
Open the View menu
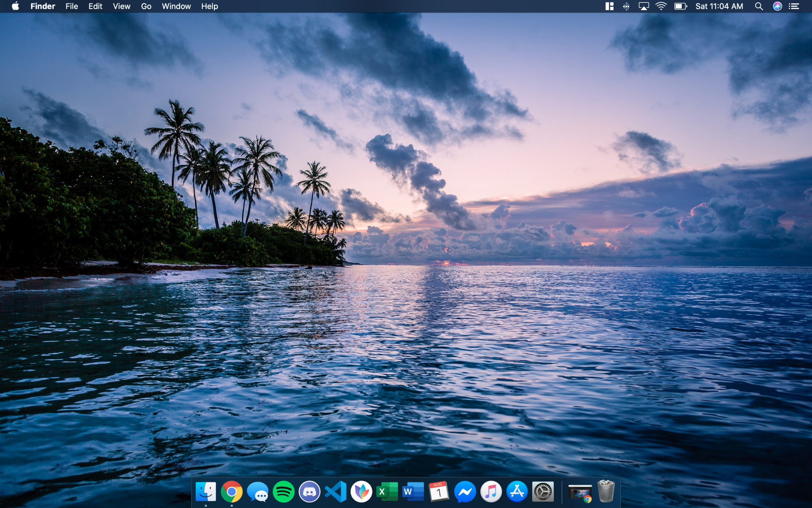(x=121, y=6)
